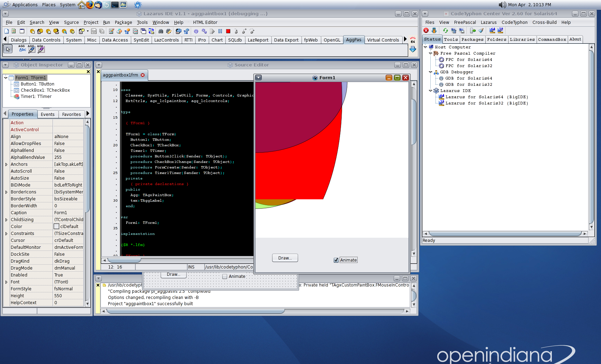
Task: Click the Run green arrow icon
Action: coord(212,31)
